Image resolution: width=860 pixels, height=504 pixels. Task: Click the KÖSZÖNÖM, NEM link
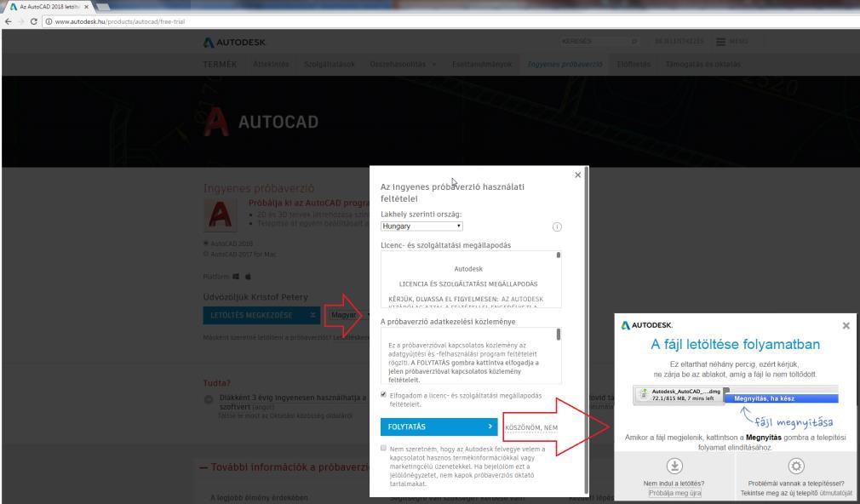pos(531,427)
